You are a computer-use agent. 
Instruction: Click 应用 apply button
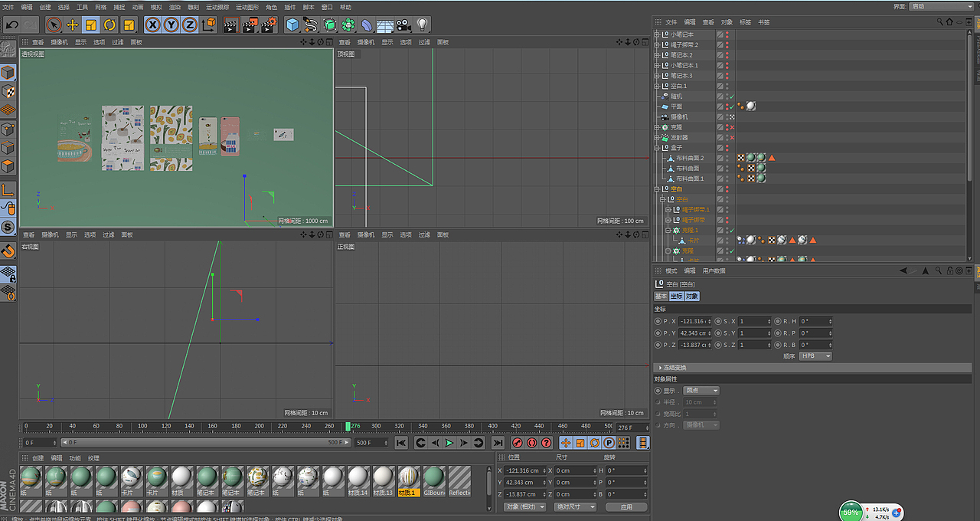tap(626, 506)
